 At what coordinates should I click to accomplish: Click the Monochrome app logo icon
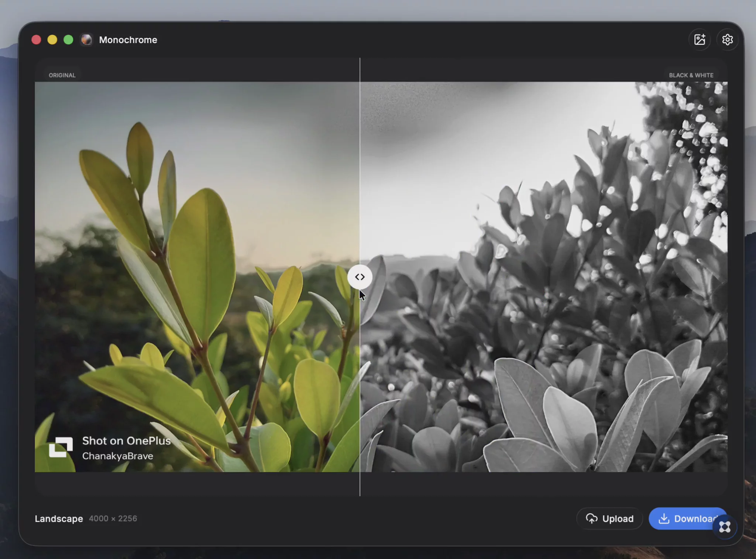coord(86,40)
